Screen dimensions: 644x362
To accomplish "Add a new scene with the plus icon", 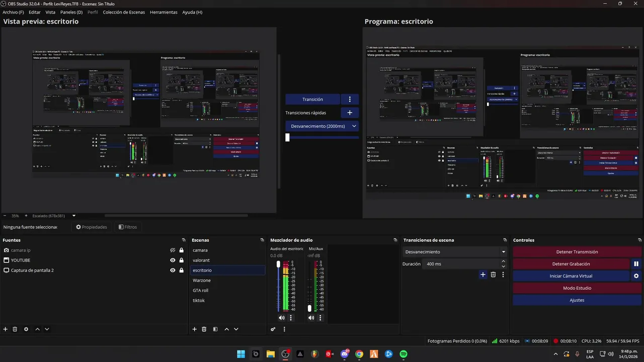I will click(x=195, y=329).
